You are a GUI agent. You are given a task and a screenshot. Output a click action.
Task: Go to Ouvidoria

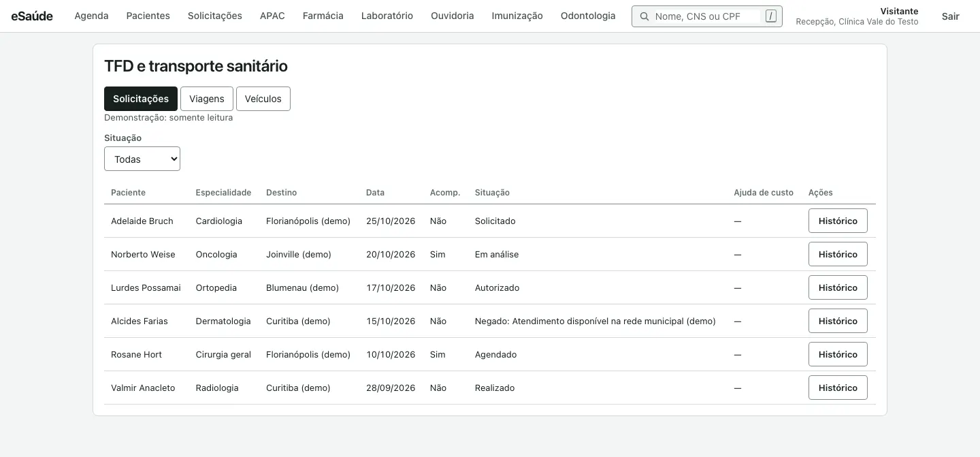(x=453, y=16)
